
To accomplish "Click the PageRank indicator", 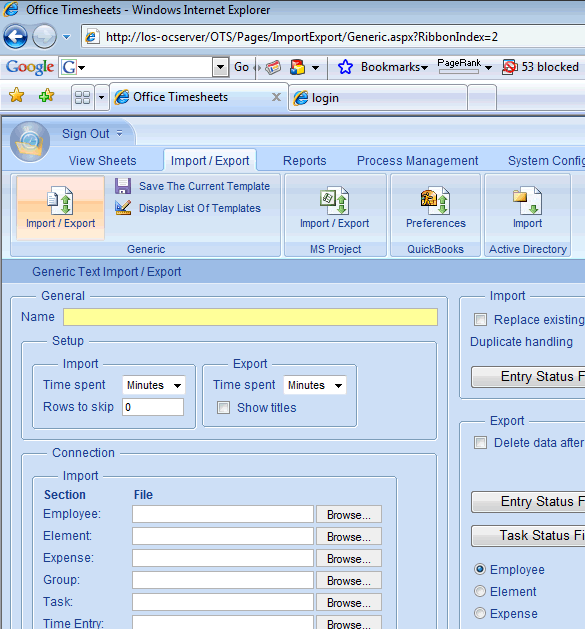I will point(459,66).
